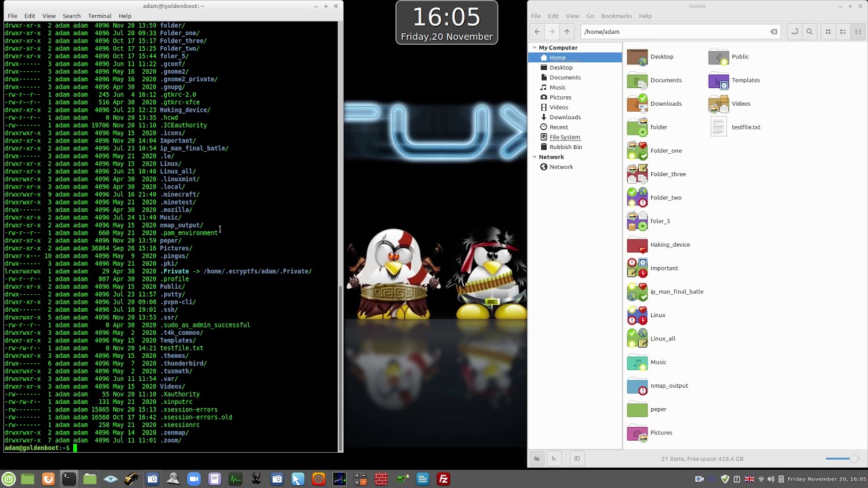Open Wi-Fi network tray icon
Viewport: 868px width, 488px height.
762,479
